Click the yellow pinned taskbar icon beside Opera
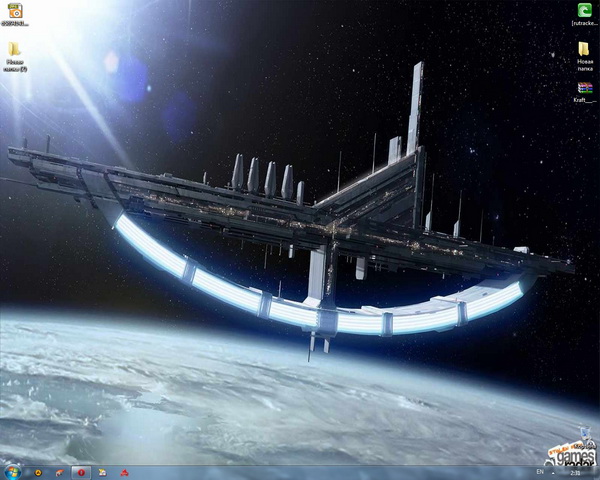 (x=102, y=473)
